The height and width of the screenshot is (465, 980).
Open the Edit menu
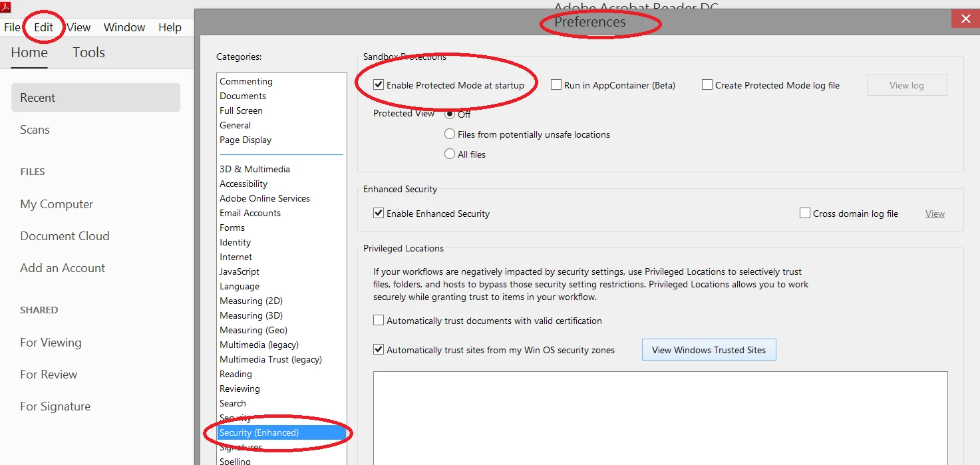click(x=44, y=27)
